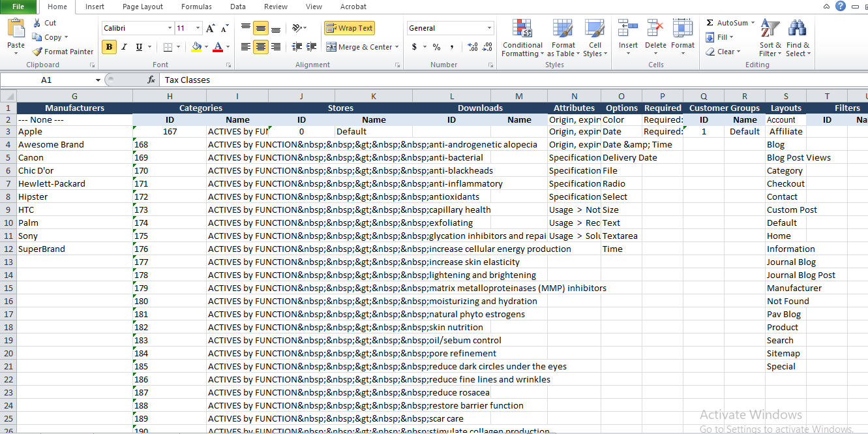This screenshot has width=868, height=434.
Task: Click the Format Painter brush icon
Action: (x=38, y=52)
